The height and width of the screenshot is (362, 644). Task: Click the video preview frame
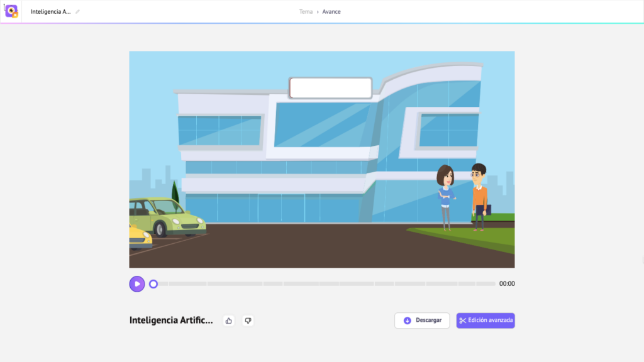click(322, 160)
